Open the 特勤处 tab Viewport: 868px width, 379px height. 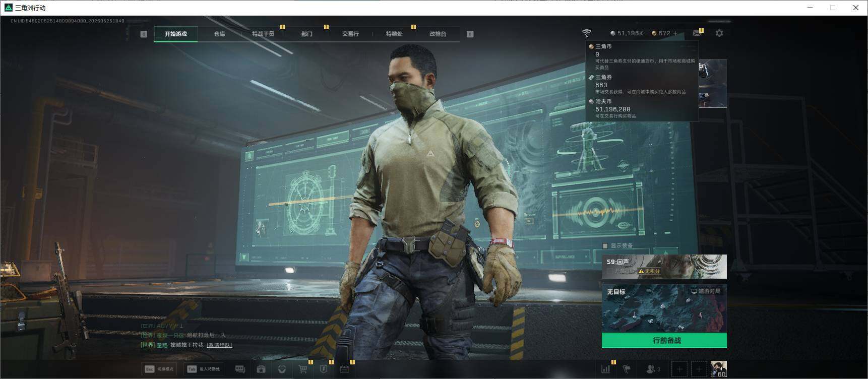point(394,34)
